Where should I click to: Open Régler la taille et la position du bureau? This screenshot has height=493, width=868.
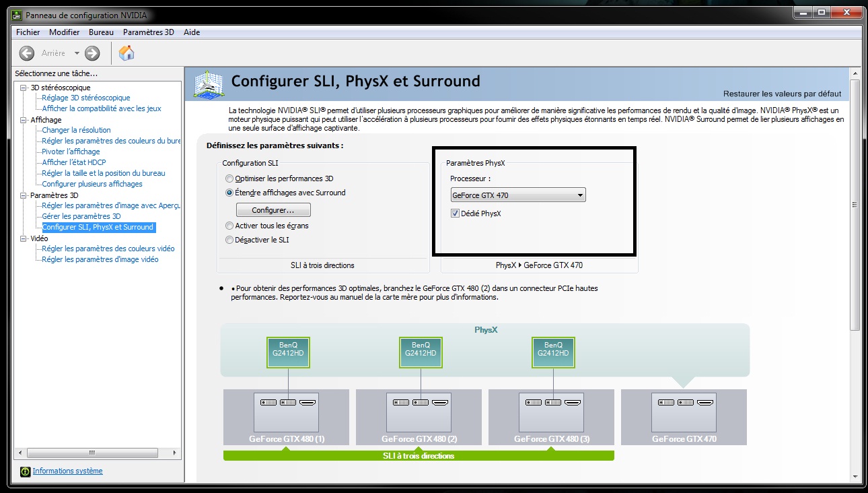click(104, 173)
